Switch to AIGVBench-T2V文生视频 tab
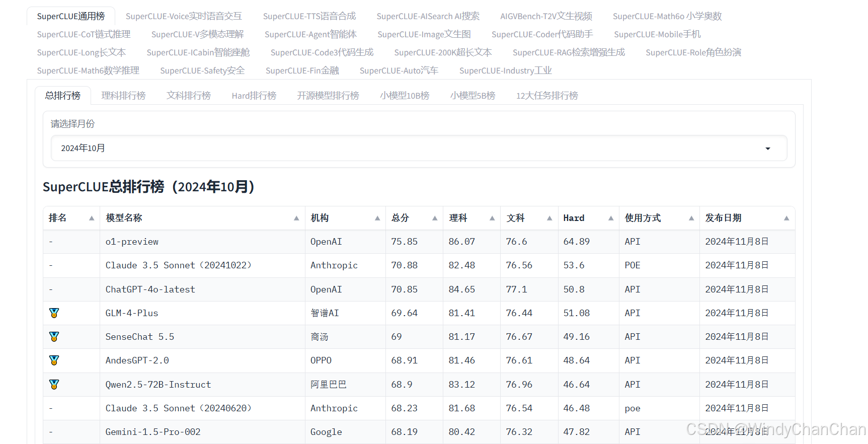This screenshot has width=868, height=444. tap(546, 16)
